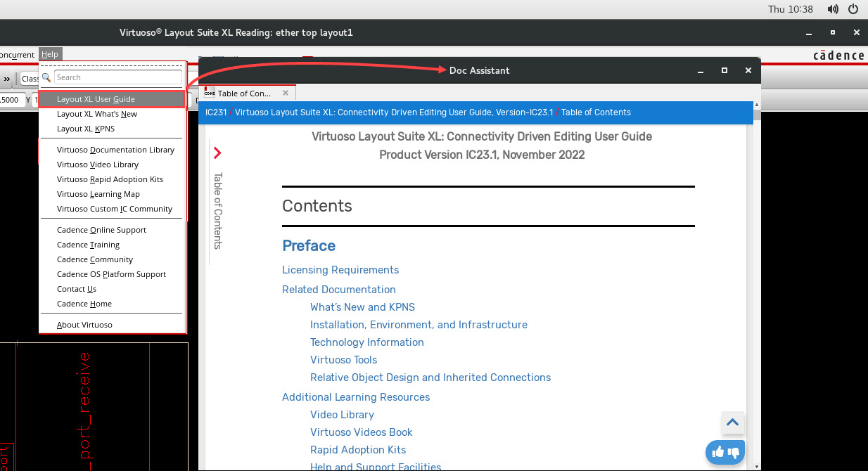Screen dimensions: 868x471
Task: Open Cadence Home menu entry
Action: point(84,304)
